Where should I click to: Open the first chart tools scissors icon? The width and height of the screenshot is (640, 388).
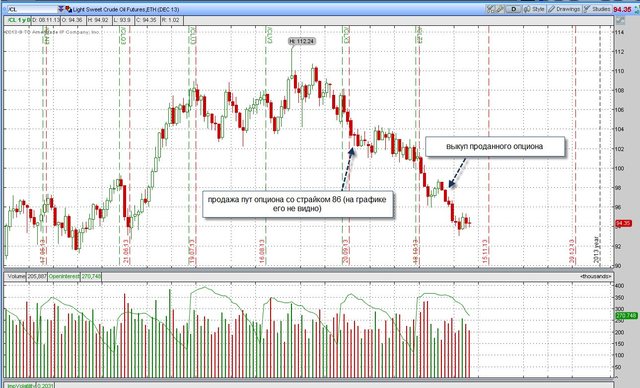click(x=490, y=9)
